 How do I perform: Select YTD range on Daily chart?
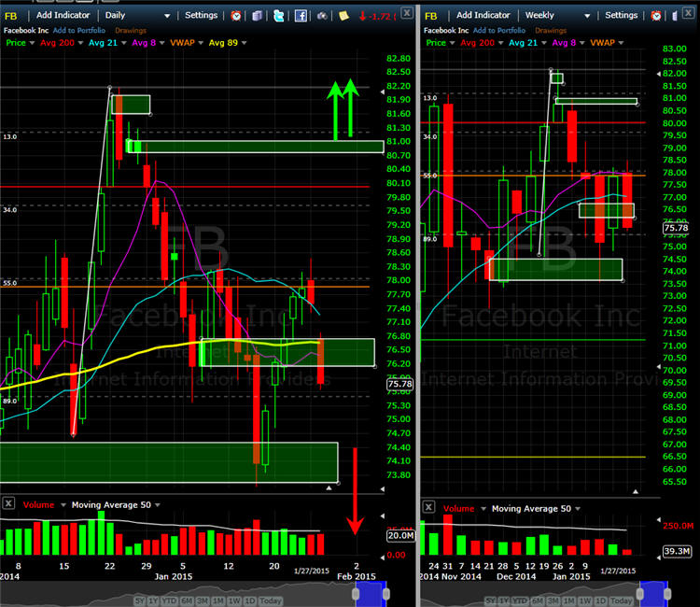click(x=169, y=600)
